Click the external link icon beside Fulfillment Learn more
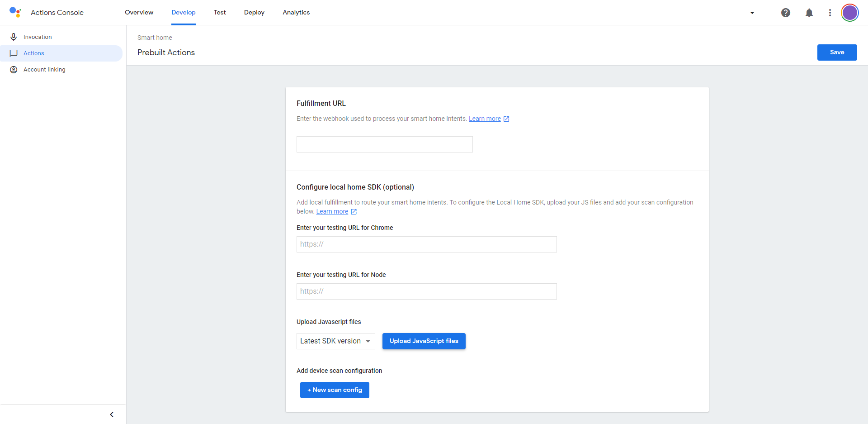 pyautogui.click(x=506, y=119)
